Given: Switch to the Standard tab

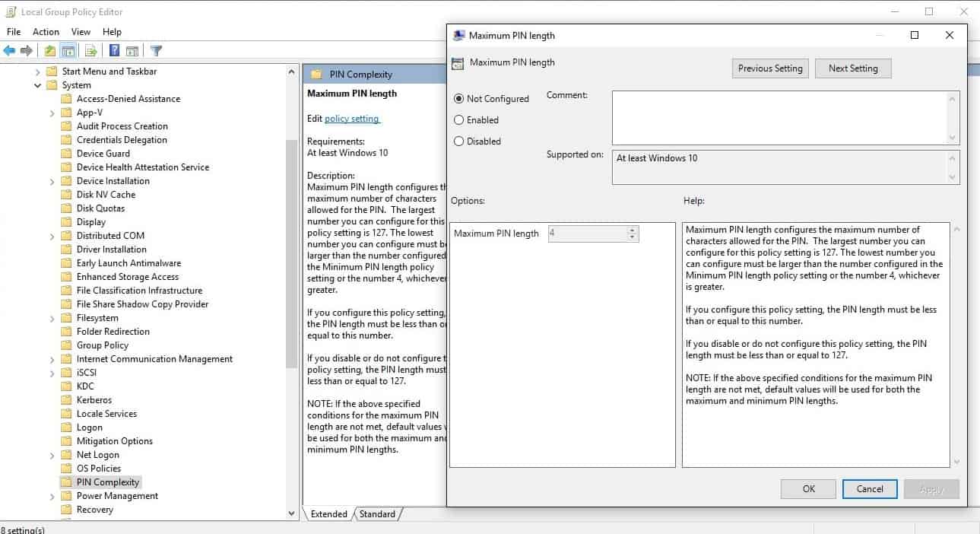Looking at the screenshot, I should 377,514.
